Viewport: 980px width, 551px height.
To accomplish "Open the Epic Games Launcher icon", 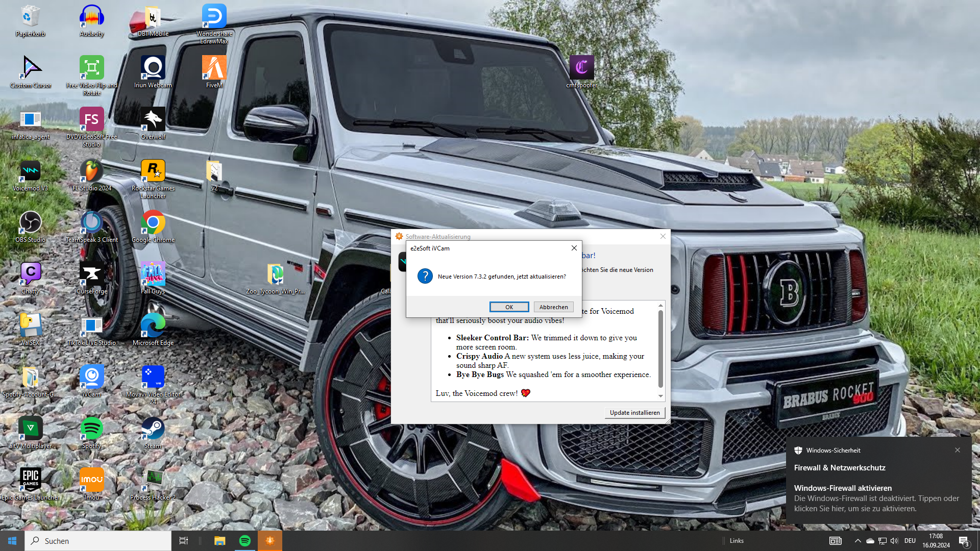I will [x=30, y=481].
